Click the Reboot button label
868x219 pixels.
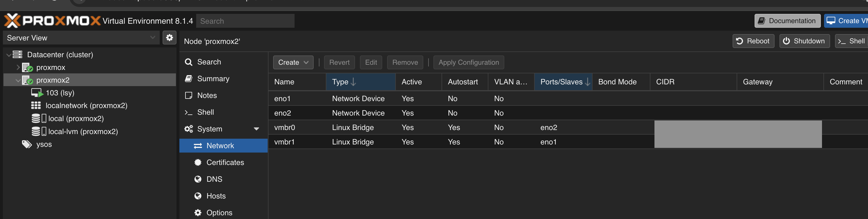click(758, 41)
